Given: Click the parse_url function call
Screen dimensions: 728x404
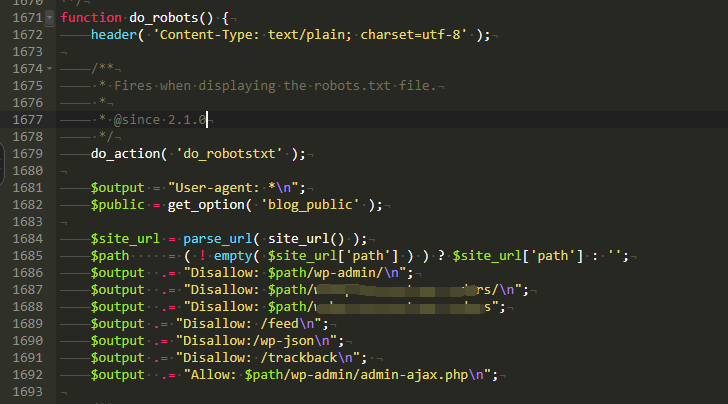Looking at the screenshot, I should pyautogui.click(x=218, y=239).
